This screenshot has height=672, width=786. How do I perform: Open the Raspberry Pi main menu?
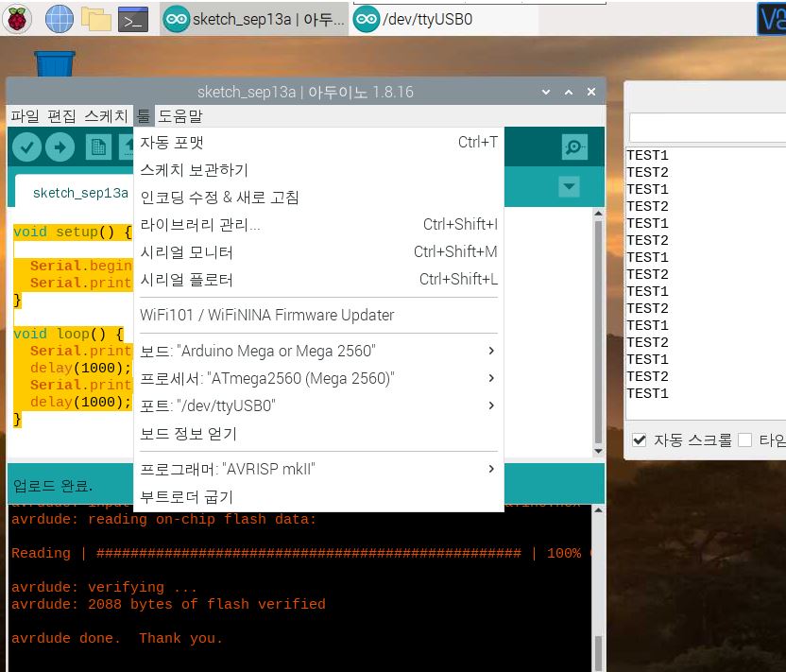click(x=17, y=19)
